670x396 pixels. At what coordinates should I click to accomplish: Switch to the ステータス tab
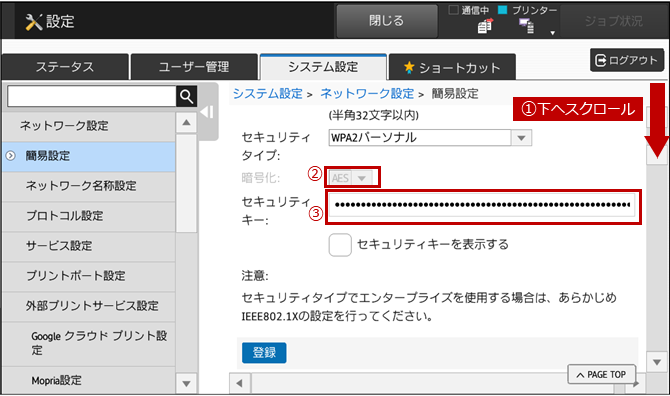[65, 67]
